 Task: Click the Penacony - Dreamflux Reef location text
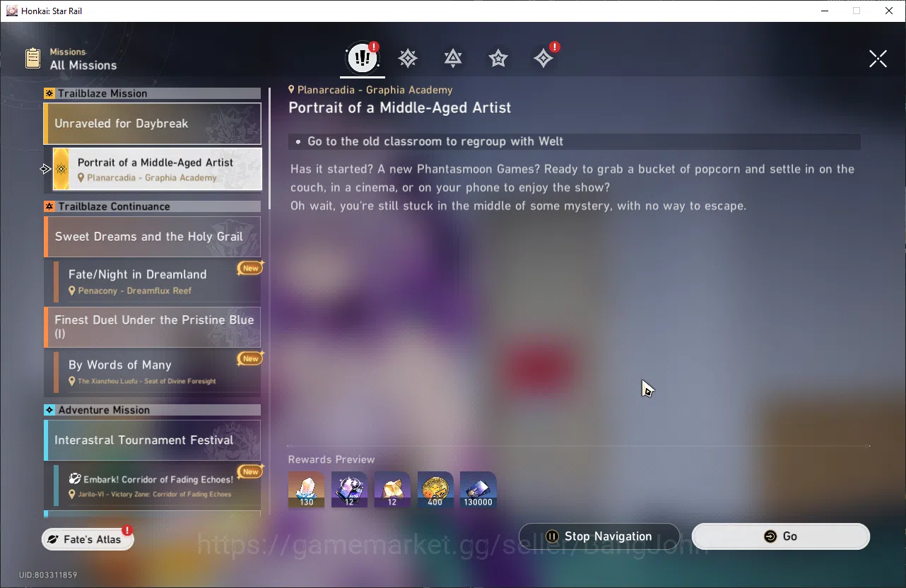134,290
